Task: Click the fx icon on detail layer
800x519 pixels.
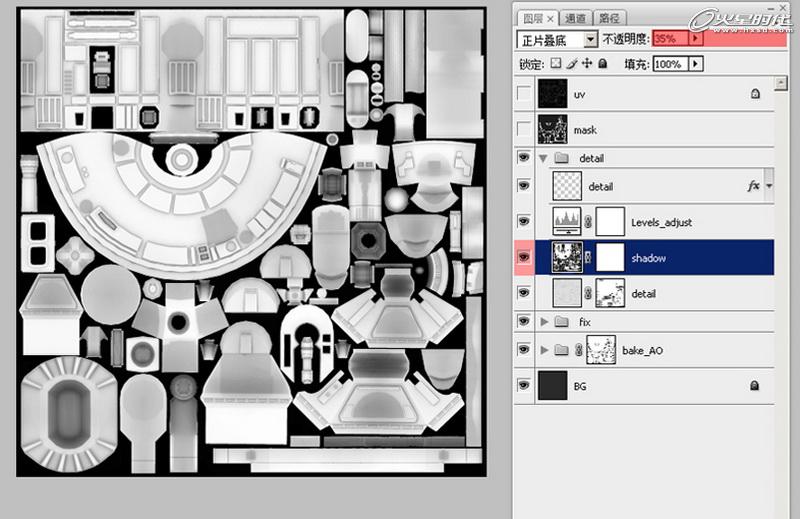Action: [754, 186]
